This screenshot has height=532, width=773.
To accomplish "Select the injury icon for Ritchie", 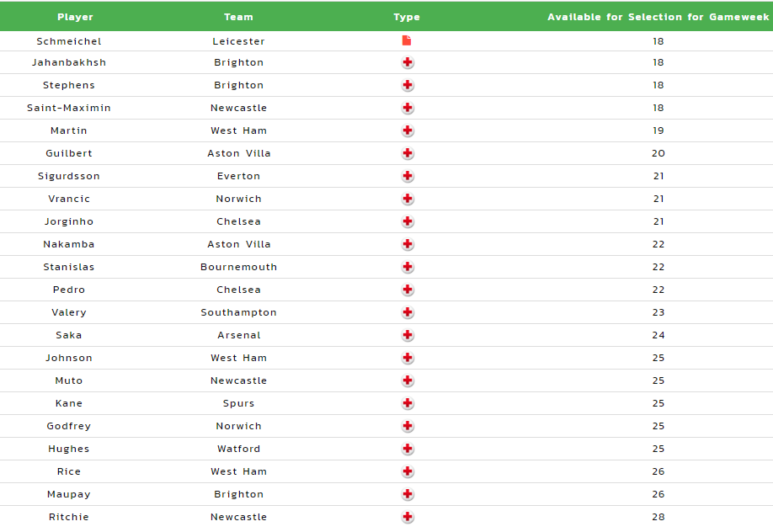I will [408, 517].
